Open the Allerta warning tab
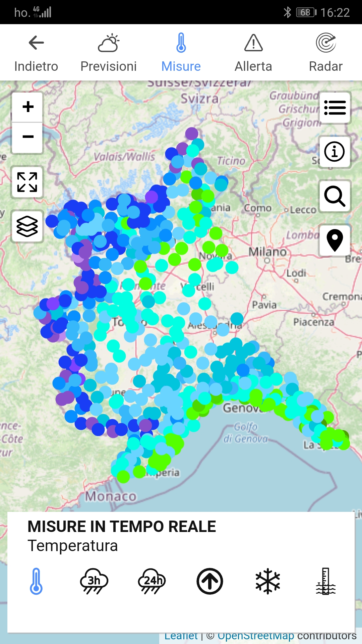Image resolution: width=362 pixels, height=644 pixels. 253,53
